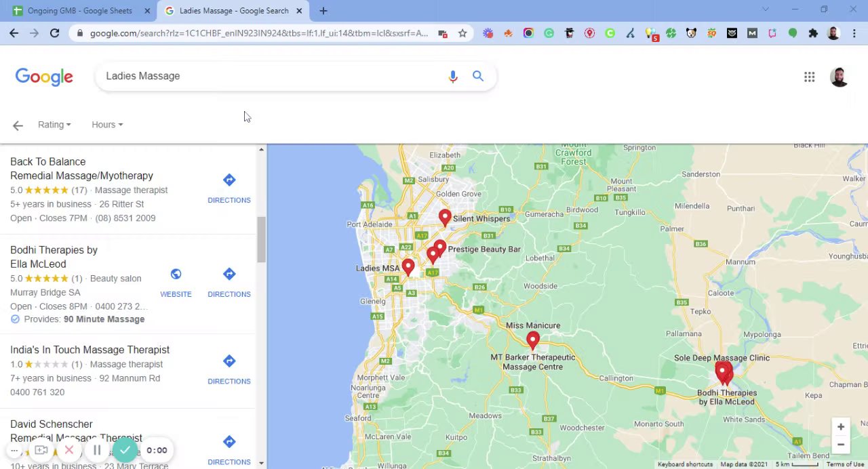The image size is (868, 469).
Task: Click the Google logo
Action: 44,77
